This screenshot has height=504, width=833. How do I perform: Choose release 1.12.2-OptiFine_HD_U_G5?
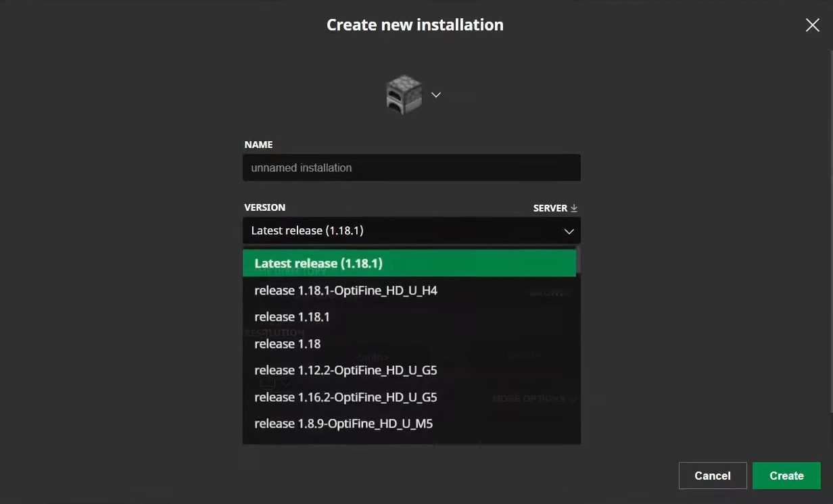click(x=346, y=370)
